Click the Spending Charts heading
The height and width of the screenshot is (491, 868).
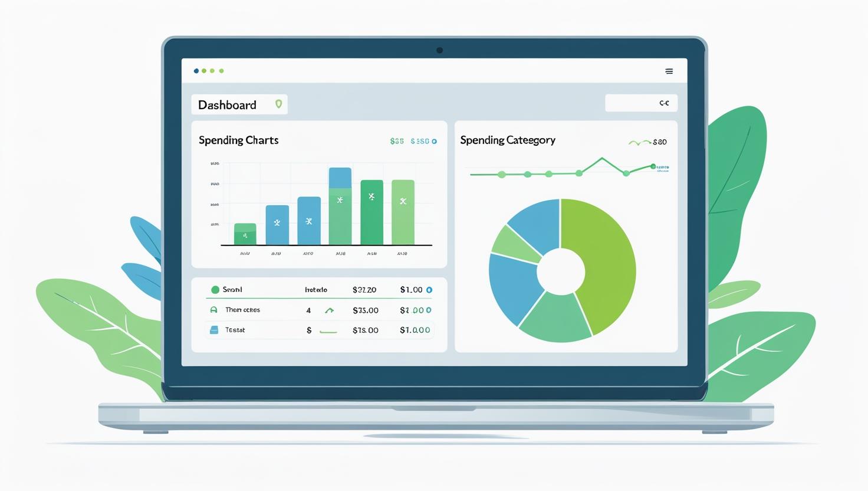click(238, 140)
